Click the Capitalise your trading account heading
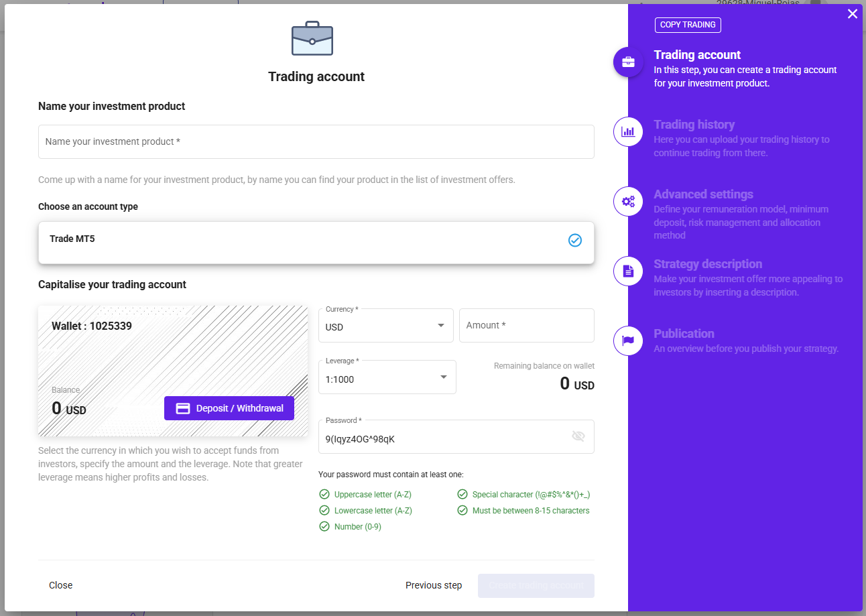Screen dimensions: 866x616 [x=112, y=285]
